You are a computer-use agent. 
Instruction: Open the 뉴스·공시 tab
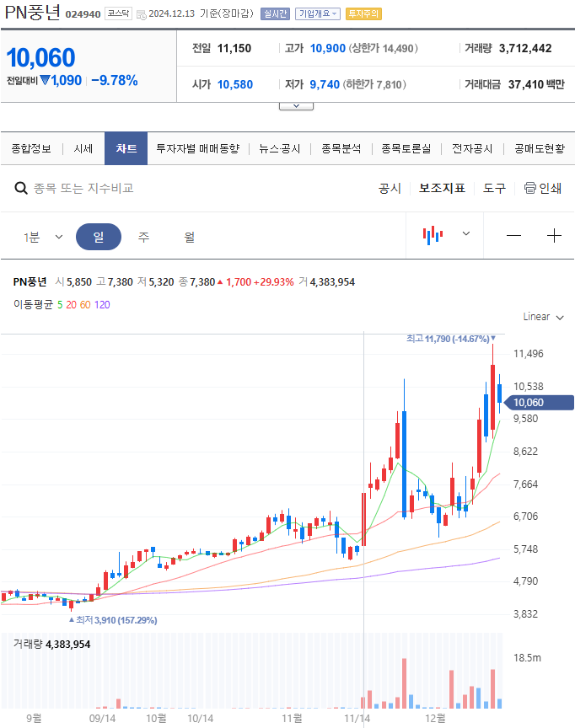tap(280, 148)
